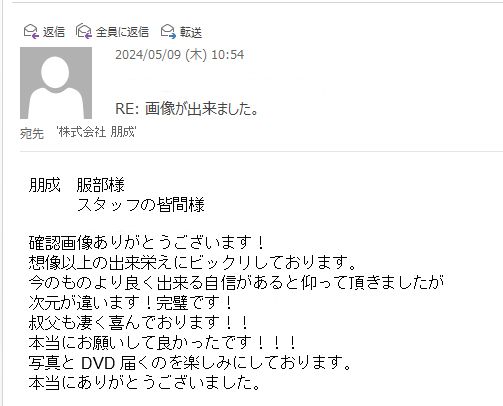Click the line スタッフの皆間様
The image size is (503, 406).
click(x=141, y=205)
